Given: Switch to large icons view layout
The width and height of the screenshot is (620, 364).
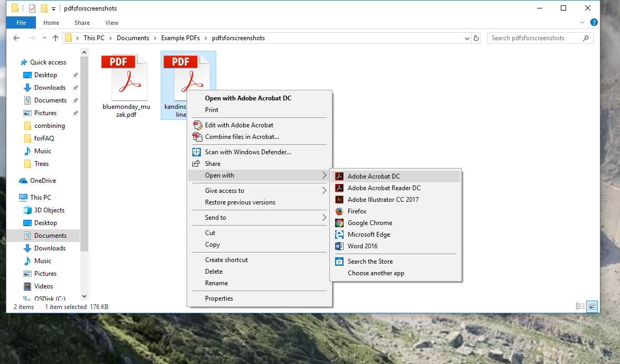Looking at the screenshot, I should coord(592,306).
